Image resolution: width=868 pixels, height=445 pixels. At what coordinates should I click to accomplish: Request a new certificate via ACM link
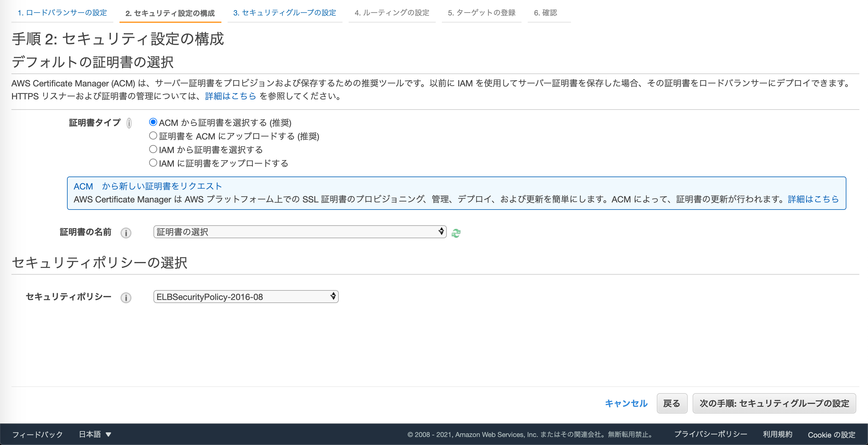pos(148,186)
